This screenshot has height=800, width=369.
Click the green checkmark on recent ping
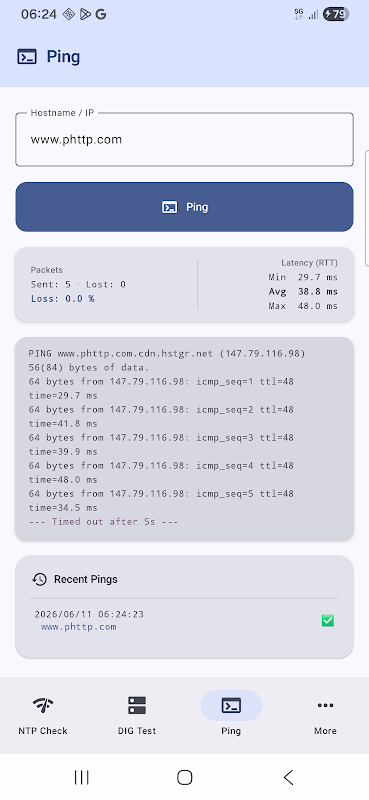pyautogui.click(x=328, y=620)
